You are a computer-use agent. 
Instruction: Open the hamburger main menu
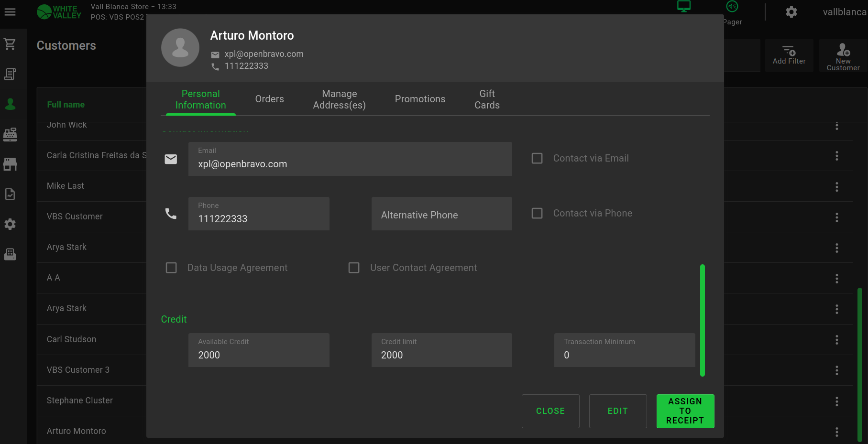(10, 12)
